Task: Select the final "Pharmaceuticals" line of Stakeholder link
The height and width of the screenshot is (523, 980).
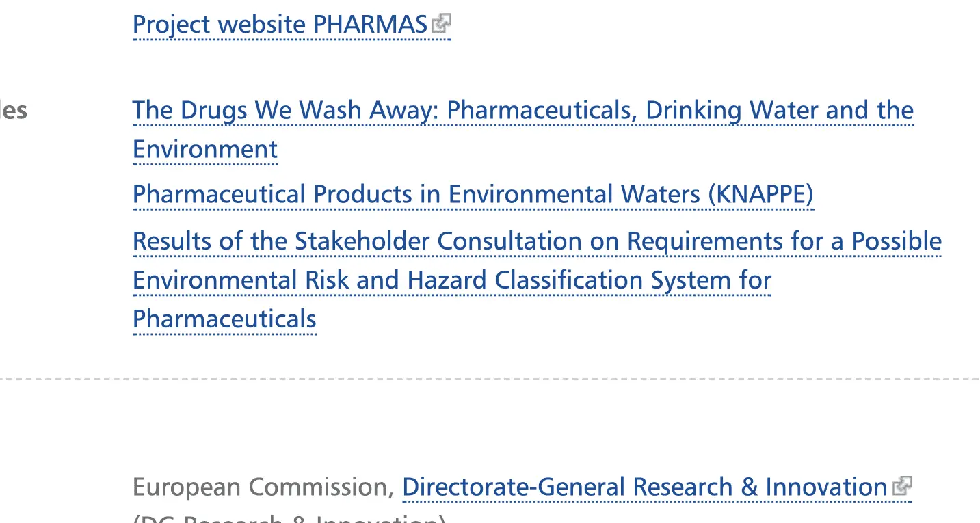Action: [224, 319]
